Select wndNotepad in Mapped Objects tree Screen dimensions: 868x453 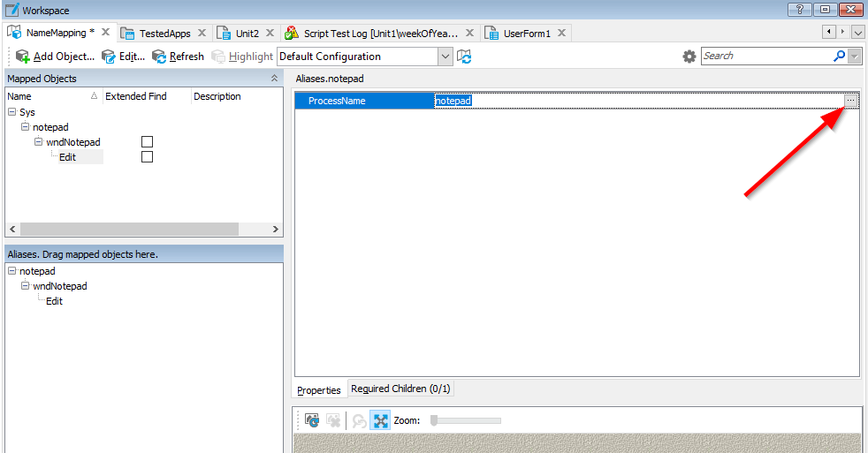[73, 142]
